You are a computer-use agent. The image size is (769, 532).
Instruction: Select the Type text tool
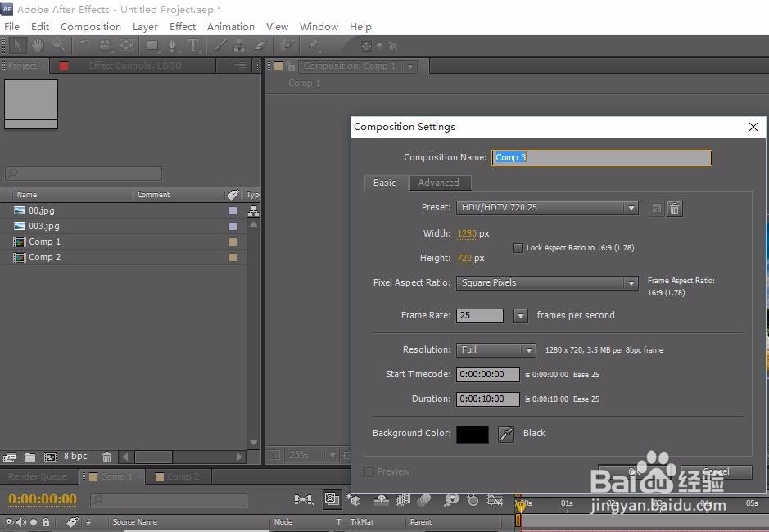point(193,46)
